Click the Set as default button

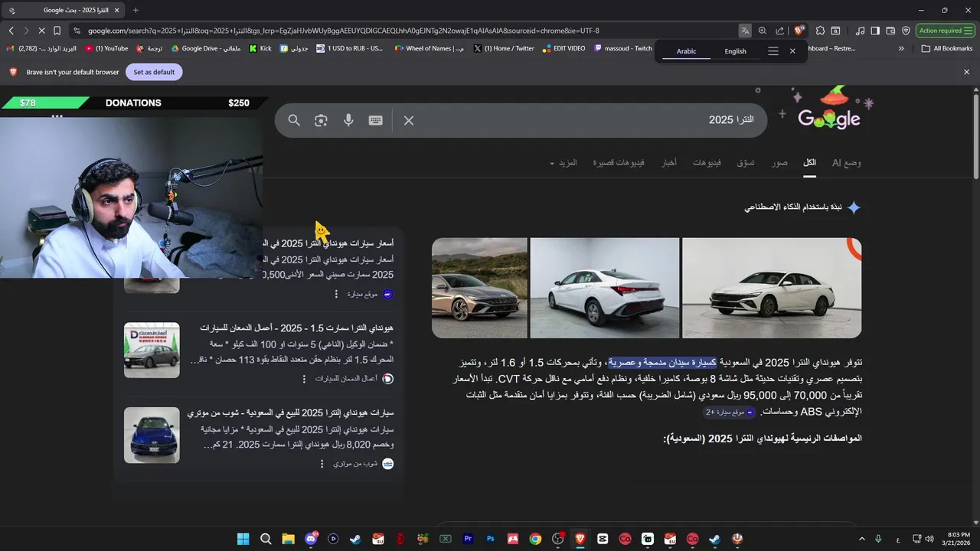pyautogui.click(x=154, y=72)
